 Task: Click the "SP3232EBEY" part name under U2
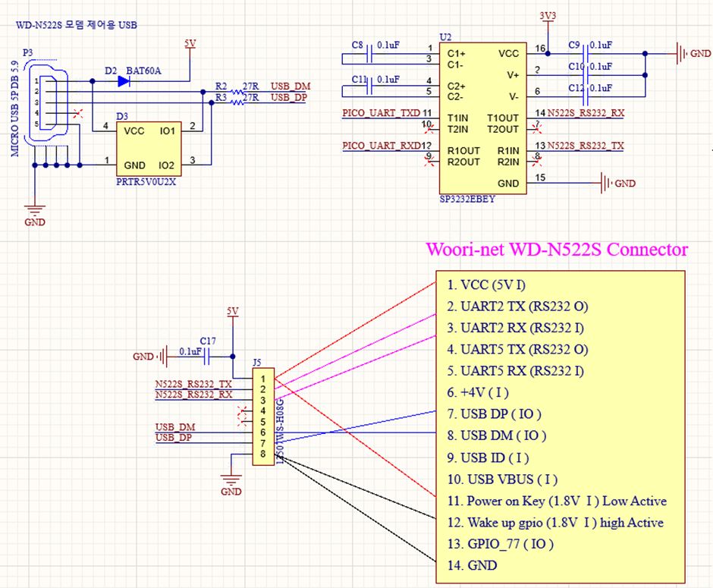pyautogui.click(x=467, y=200)
